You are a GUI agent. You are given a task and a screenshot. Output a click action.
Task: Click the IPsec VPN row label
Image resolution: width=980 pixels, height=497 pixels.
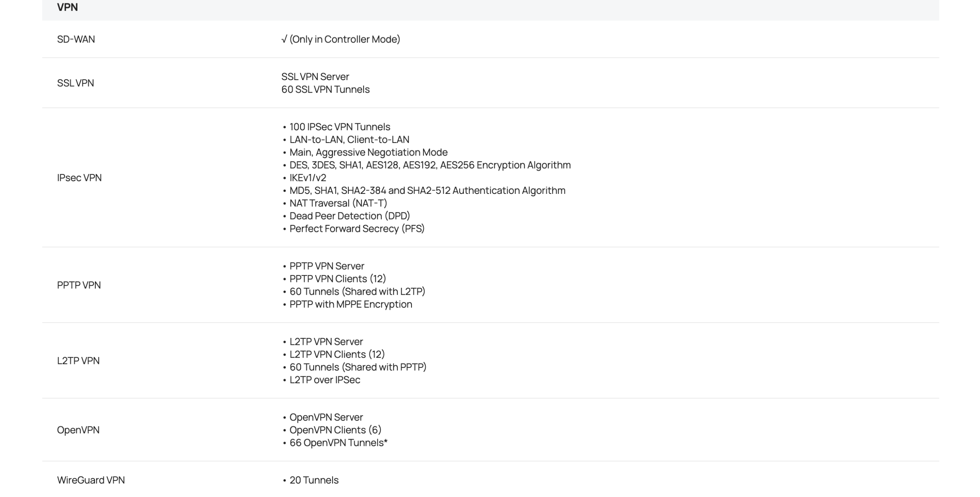(79, 177)
